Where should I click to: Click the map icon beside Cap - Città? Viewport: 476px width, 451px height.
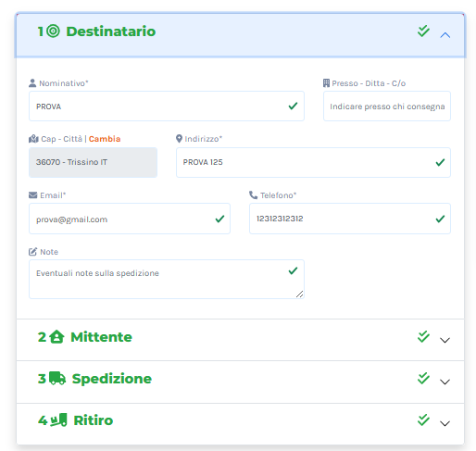click(x=33, y=139)
